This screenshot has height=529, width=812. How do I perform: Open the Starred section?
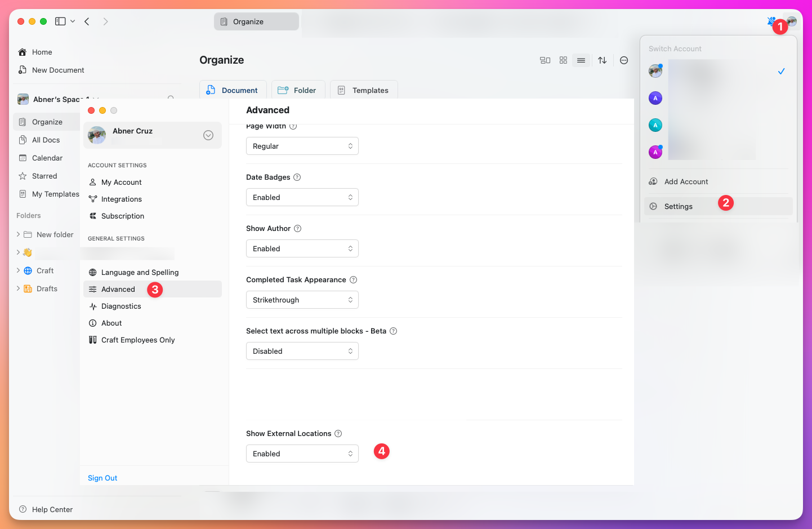click(43, 176)
